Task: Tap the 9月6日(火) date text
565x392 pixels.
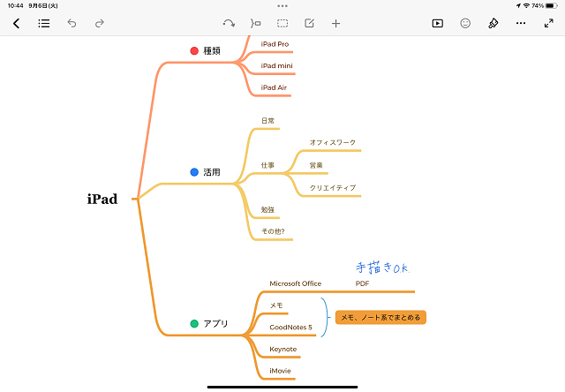Action: [x=43, y=5]
